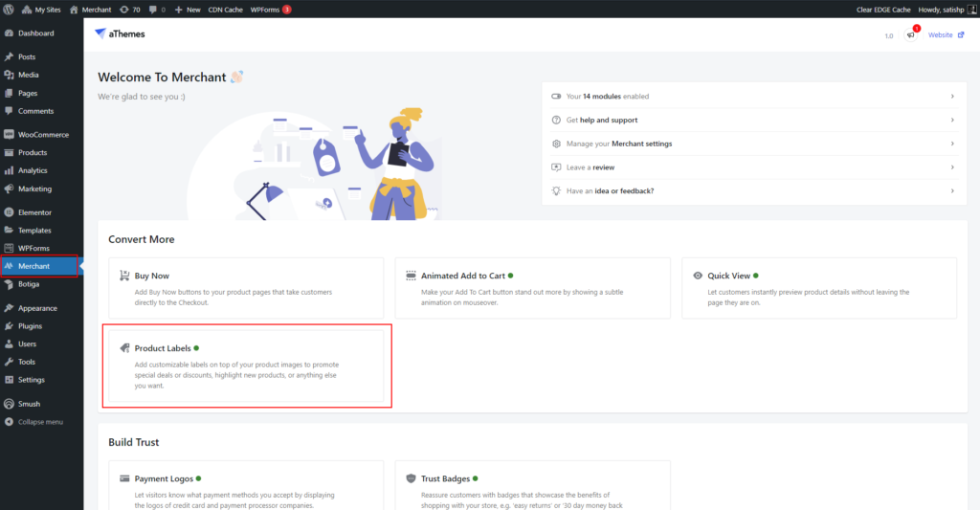Open the Animated Add to Cart module
The image size is (980, 510).
pos(532,288)
